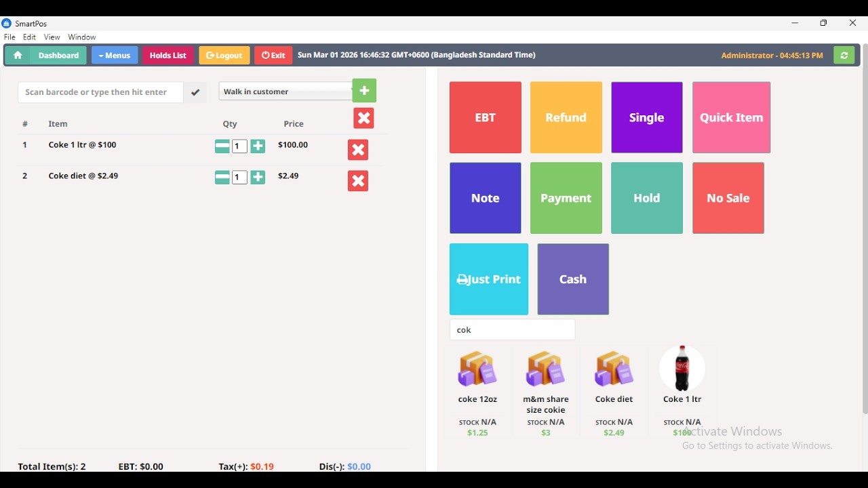Increase quantity of Coke diet
This screenshot has height=488, width=868.
coord(258,178)
